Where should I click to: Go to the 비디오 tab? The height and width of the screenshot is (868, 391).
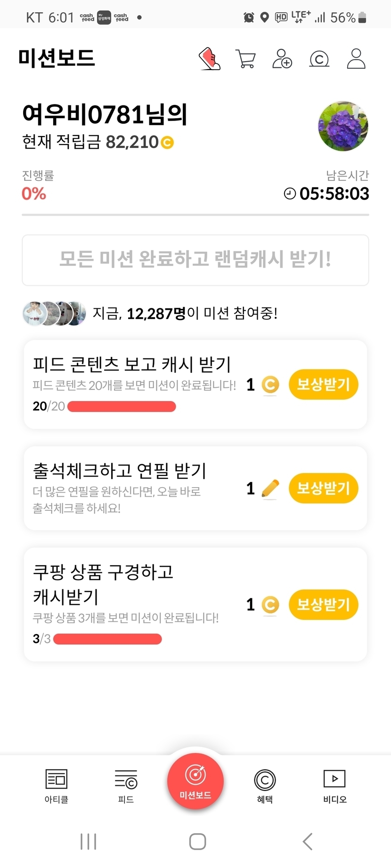coord(334,785)
